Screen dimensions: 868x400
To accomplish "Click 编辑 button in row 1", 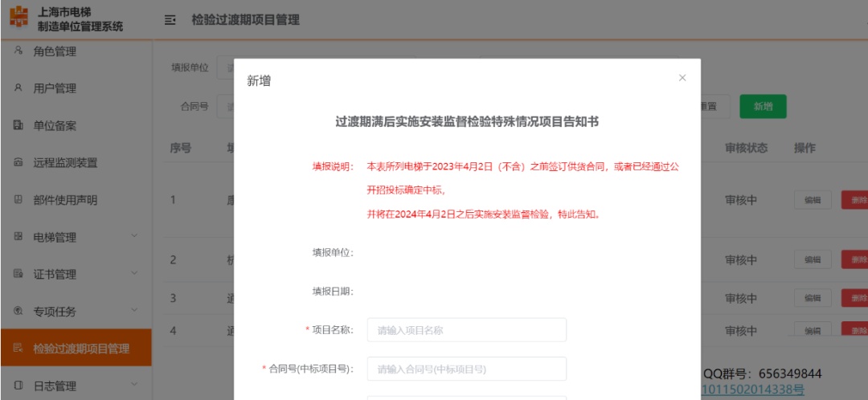I will click(x=813, y=200).
